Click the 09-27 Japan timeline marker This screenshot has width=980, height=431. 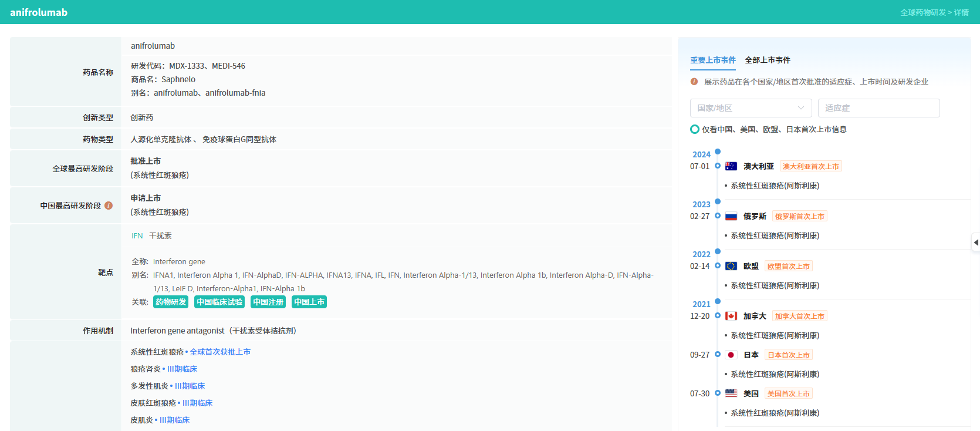tap(718, 354)
